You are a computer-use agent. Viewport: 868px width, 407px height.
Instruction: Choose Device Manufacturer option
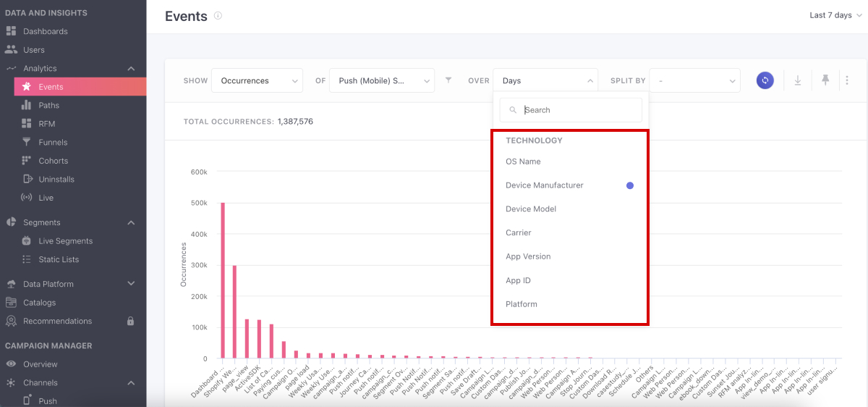click(544, 185)
